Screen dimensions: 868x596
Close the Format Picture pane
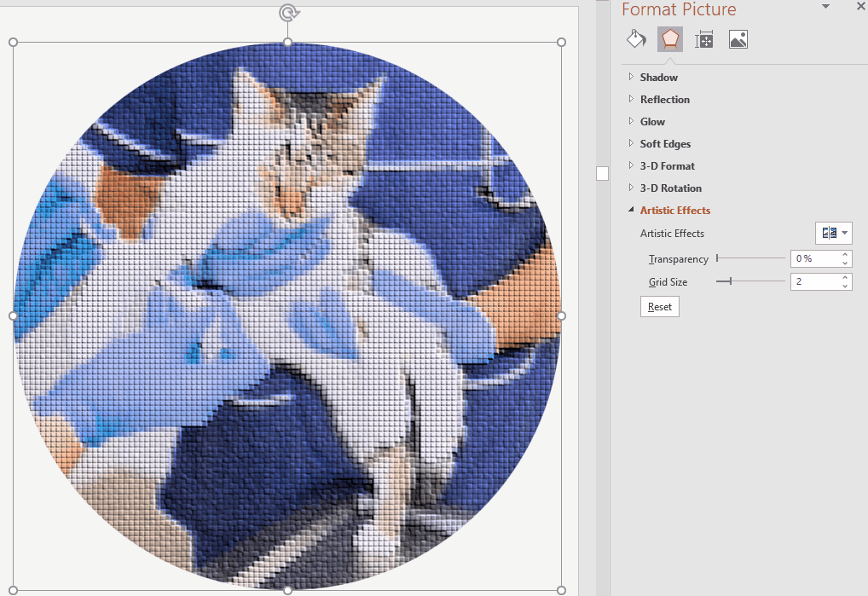pyautogui.click(x=860, y=7)
